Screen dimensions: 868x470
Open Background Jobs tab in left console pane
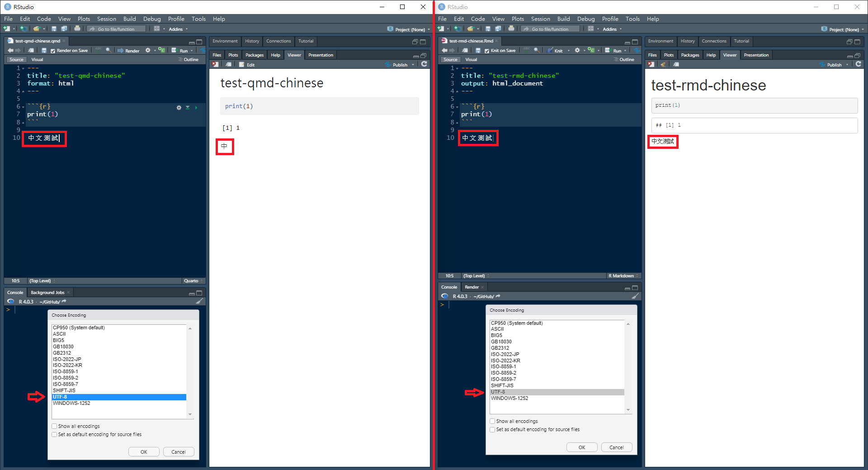(48, 293)
